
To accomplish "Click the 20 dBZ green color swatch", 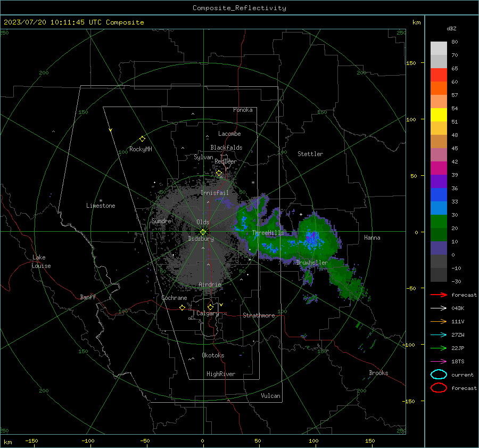I will coord(439,222).
